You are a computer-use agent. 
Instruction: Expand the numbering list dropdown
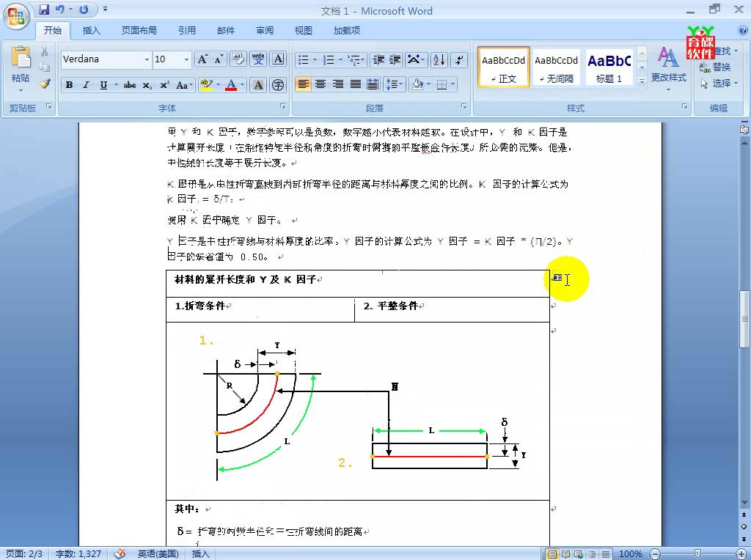click(340, 60)
